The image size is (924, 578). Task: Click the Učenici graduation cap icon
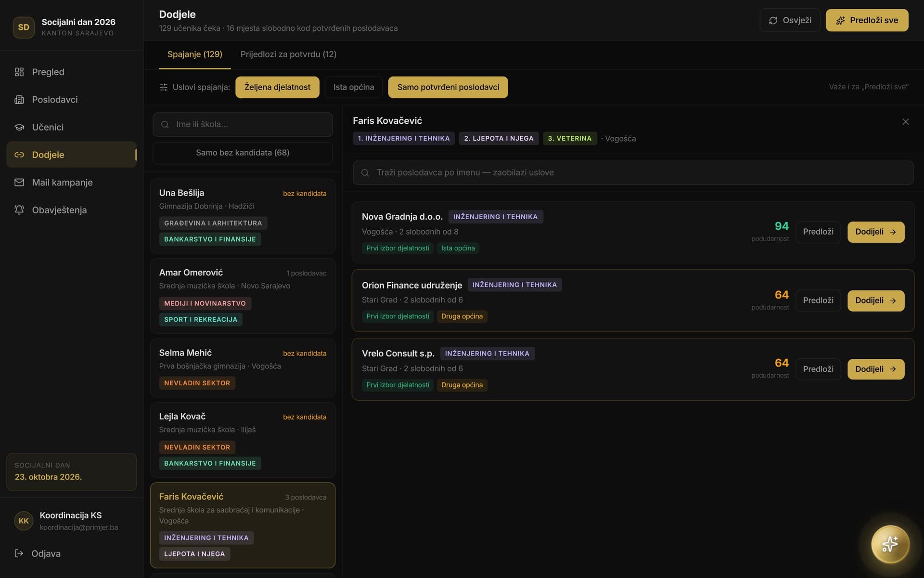tap(19, 127)
